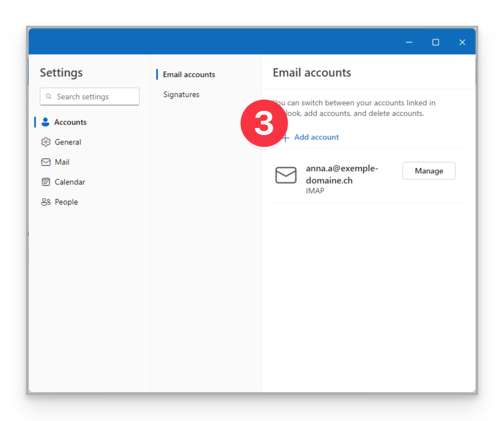Switch to the Signatures section

tap(181, 95)
